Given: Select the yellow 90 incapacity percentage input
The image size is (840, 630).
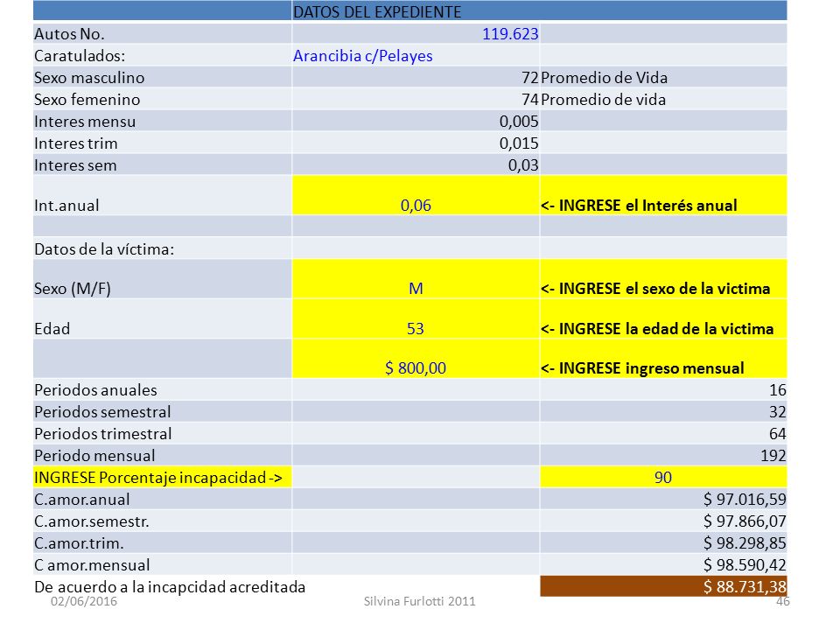Looking at the screenshot, I should coord(663,478).
